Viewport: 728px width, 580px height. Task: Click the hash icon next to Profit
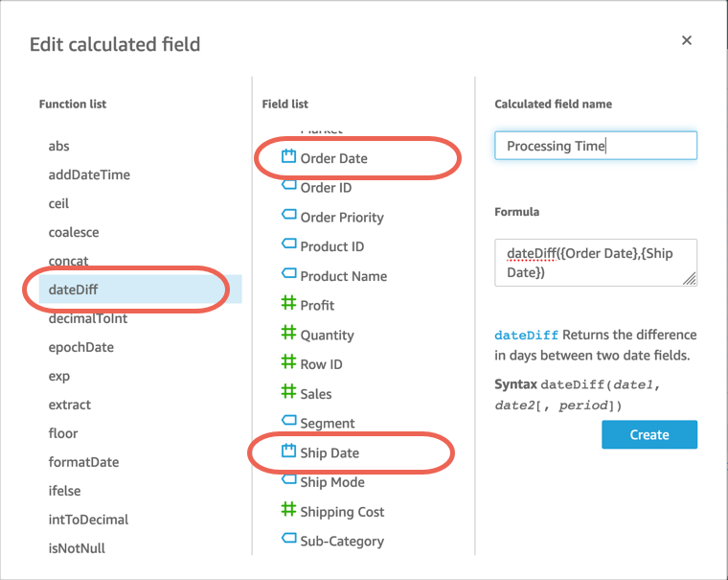(288, 304)
